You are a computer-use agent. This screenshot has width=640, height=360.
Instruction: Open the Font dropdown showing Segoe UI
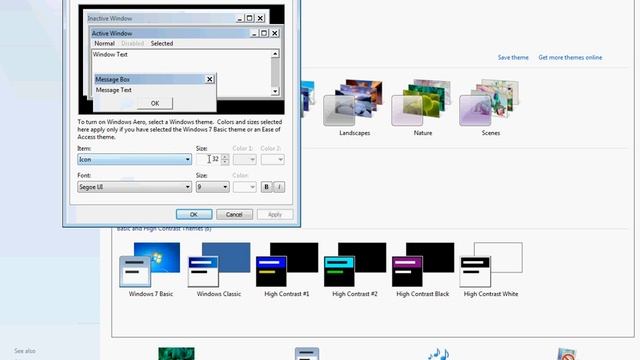click(134, 187)
